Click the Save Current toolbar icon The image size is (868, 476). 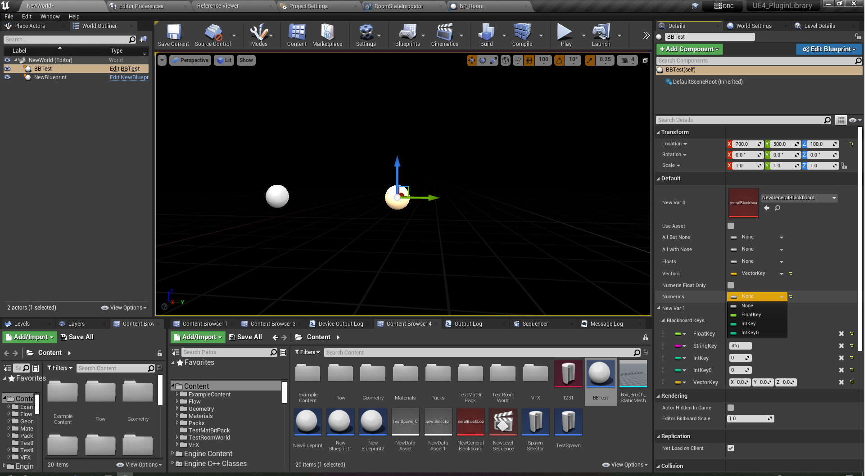[x=173, y=35]
